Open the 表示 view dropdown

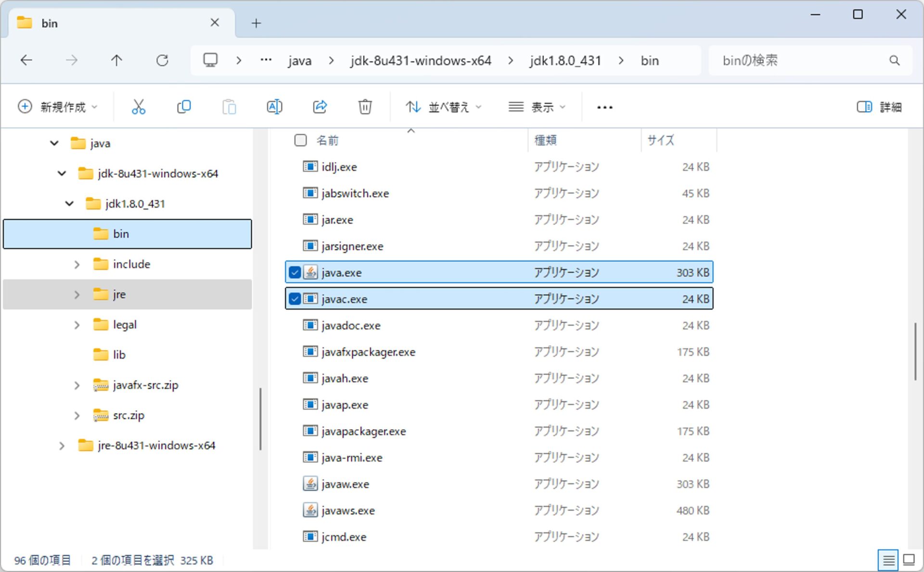click(x=537, y=107)
